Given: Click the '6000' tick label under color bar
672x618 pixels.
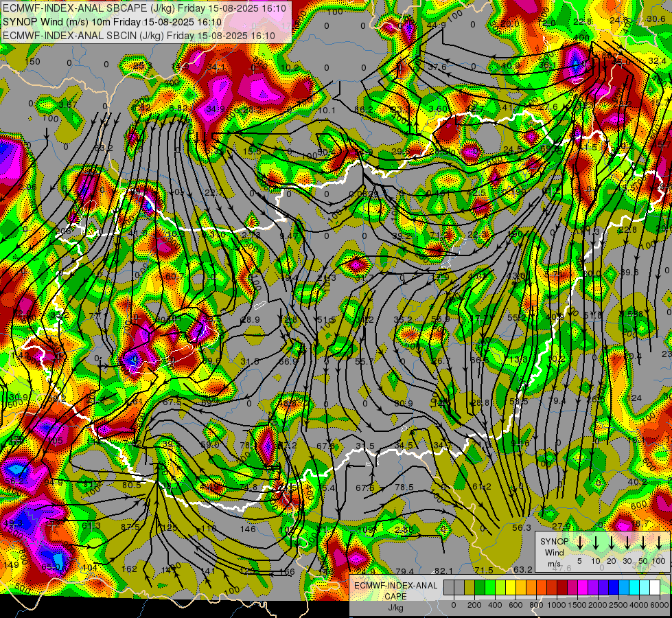Looking at the screenshot, I should tap(660, 605).
